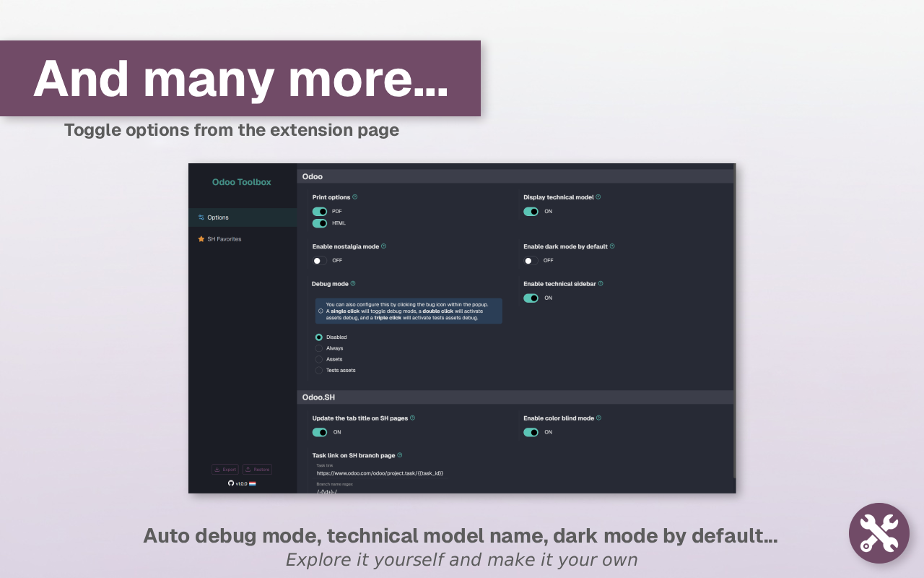Open the GitHub icon next to version number

tap(230, 483)
